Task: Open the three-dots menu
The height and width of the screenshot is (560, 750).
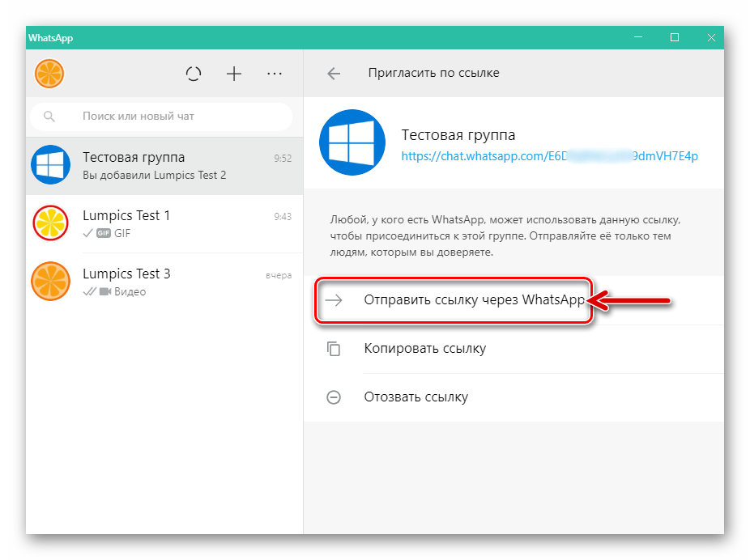Action: [275, 74]
